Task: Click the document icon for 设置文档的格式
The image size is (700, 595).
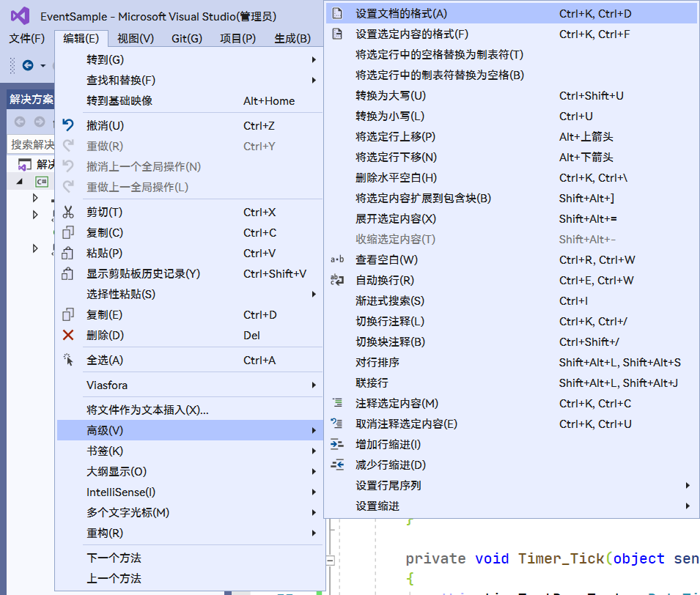Action: 337,13
